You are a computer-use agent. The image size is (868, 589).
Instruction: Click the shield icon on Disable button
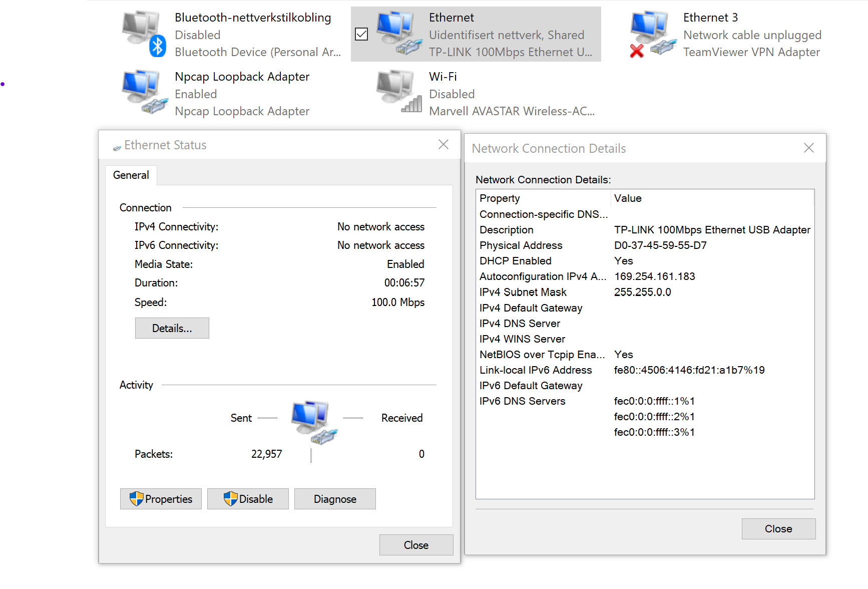[230, 499]
